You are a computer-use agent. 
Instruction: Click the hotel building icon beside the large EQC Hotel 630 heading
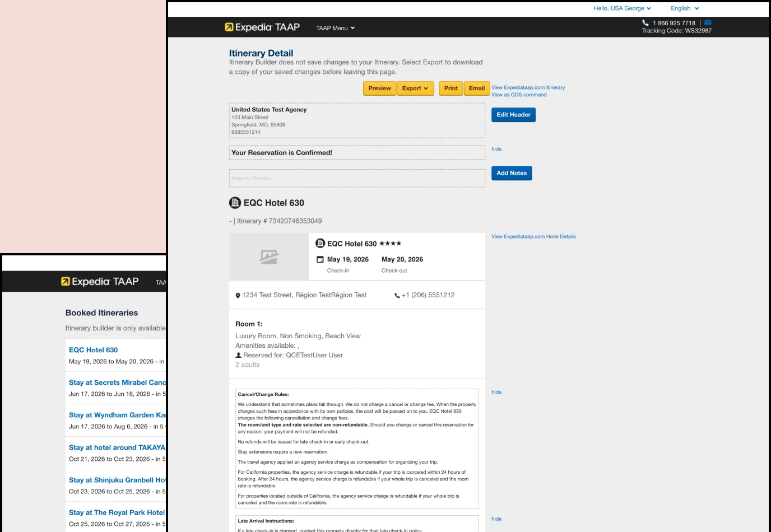pos(235,203)
